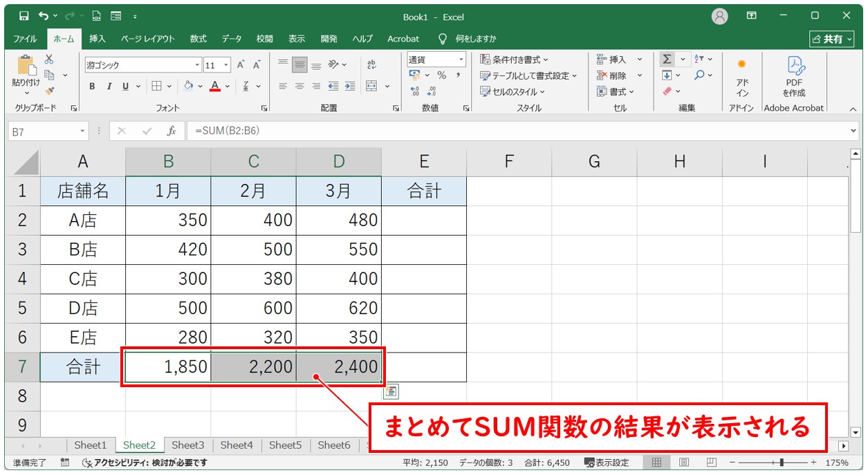
Task: Open the number format dropdown 通貨
Action: 461,59
